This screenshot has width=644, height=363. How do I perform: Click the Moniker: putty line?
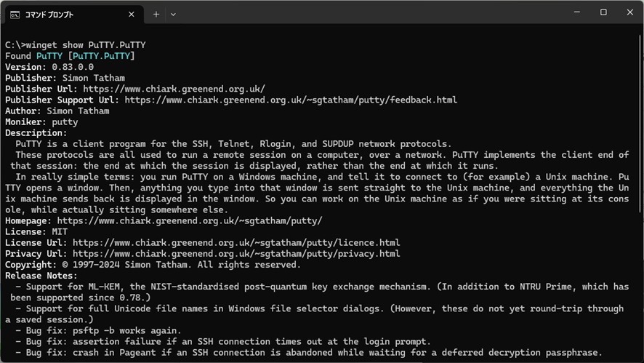(x=41, y=122)
